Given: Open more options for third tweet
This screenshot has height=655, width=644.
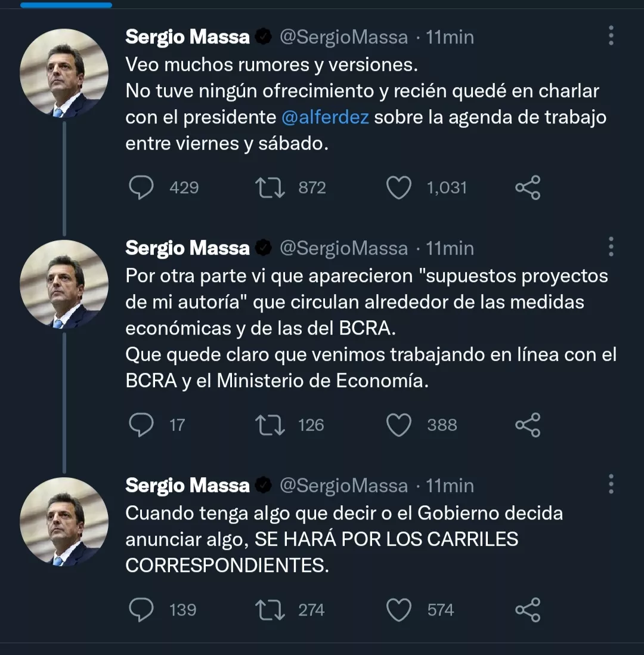Looking at the screenshot, I should click(x=611, y=484).
